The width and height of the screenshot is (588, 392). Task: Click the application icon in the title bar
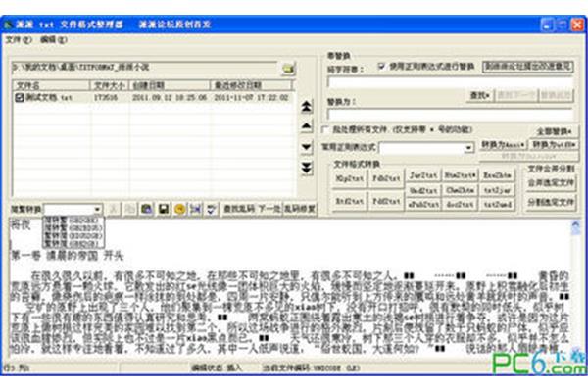click(8, 24)
